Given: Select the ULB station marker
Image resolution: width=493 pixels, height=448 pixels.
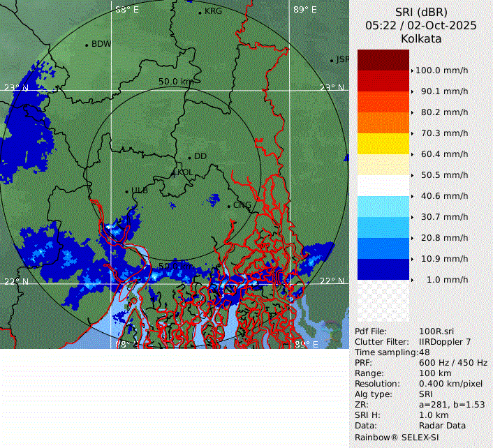Looking at the screenshot, I should tap(127, 191).
